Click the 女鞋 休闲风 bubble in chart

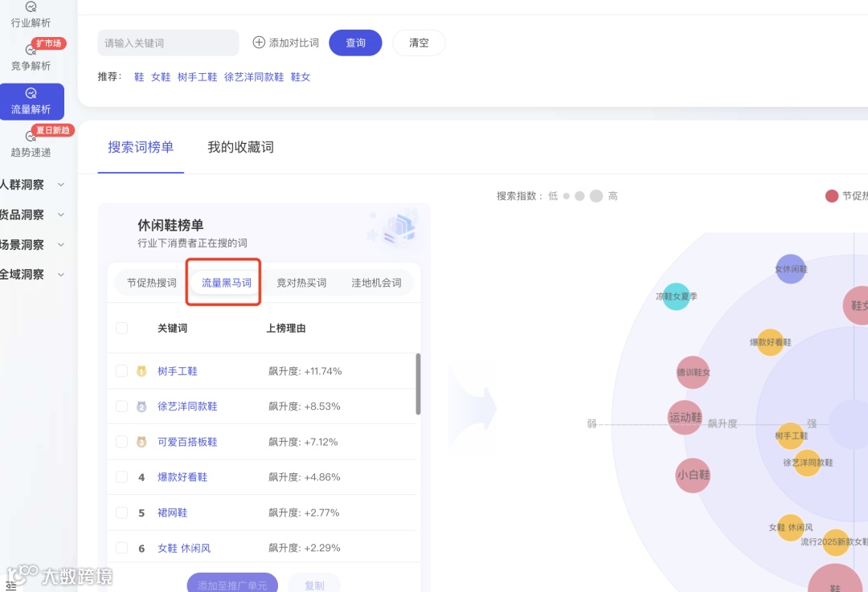pyautogui.click(x=791, y=527)
